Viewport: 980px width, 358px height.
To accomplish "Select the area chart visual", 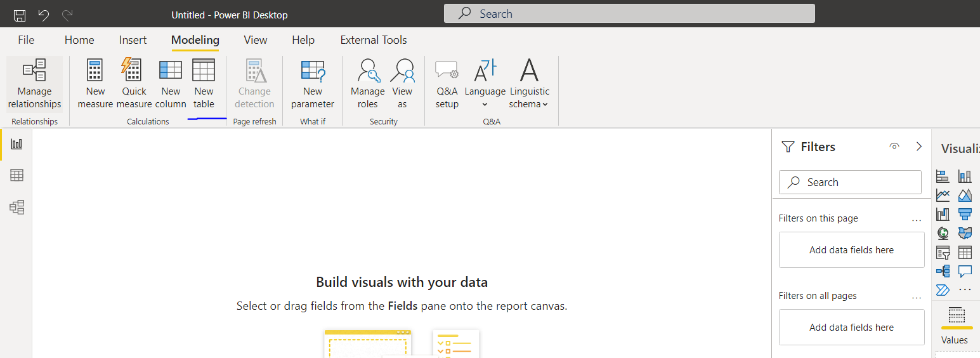I will pyautogui.click(x=965, y=196).
